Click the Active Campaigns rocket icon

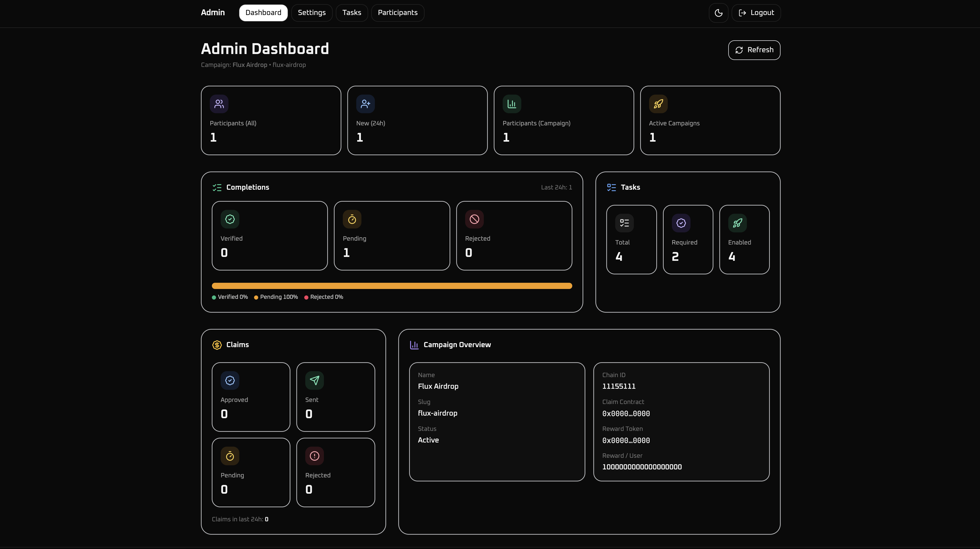tap(658, 104)
